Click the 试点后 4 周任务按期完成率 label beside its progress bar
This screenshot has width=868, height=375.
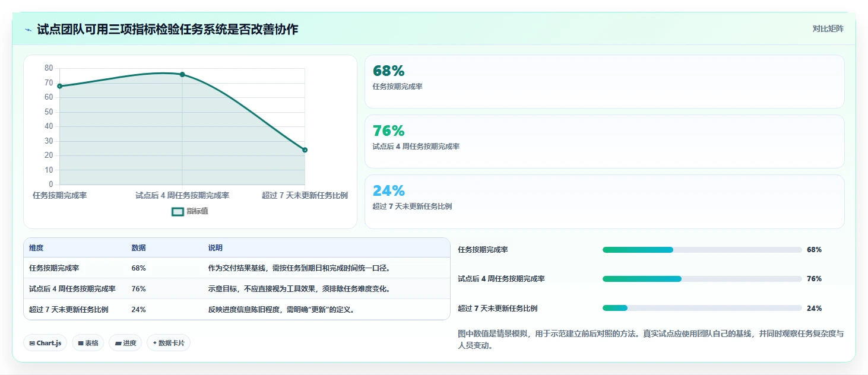point(501,279)
